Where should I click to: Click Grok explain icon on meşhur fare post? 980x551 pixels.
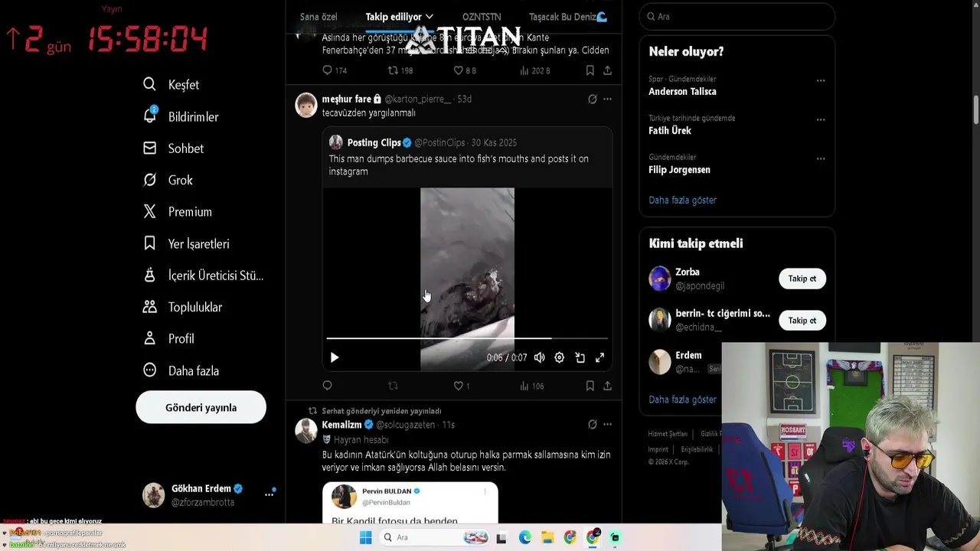592,99
